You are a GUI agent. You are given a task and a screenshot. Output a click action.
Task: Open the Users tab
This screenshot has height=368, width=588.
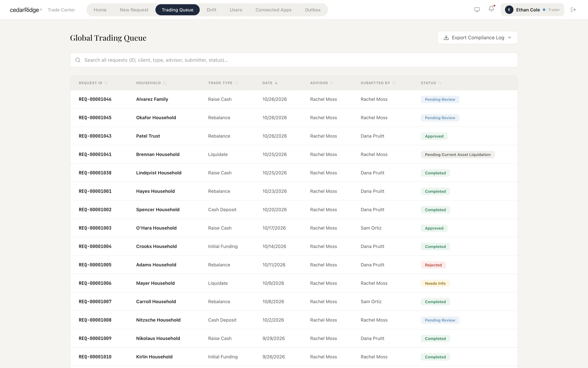click(236, 10)
